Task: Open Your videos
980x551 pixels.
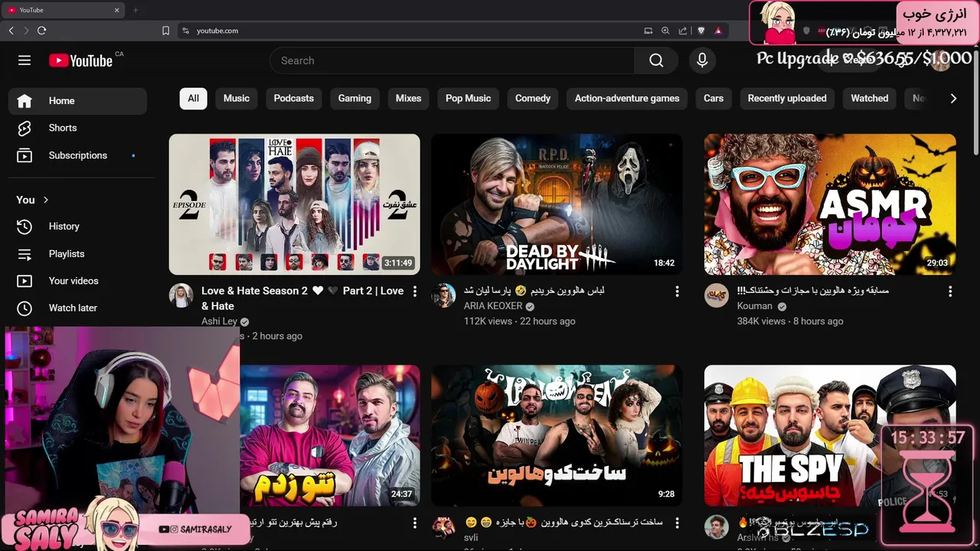Action: click(x=77, y=281)
